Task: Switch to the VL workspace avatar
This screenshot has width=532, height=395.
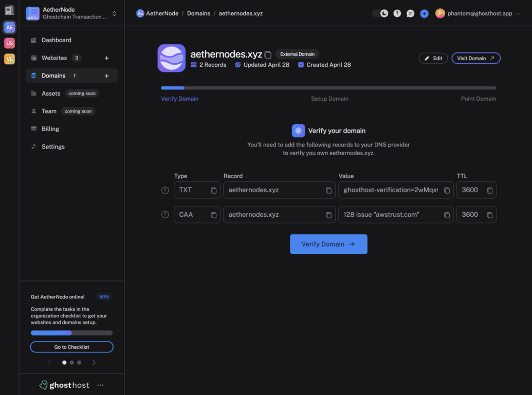Action: (x=9, y=59)
